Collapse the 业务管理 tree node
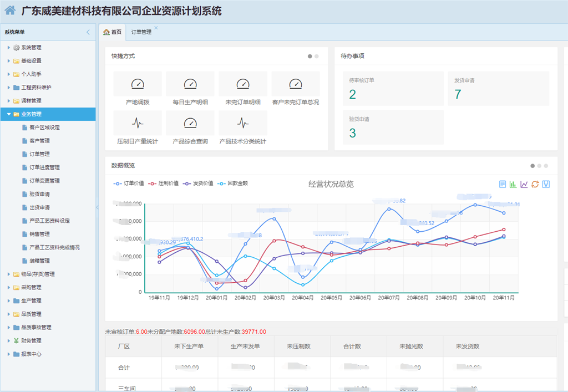Image resolution: width=568 pixels, height=392 pixels. pos(9,114)
